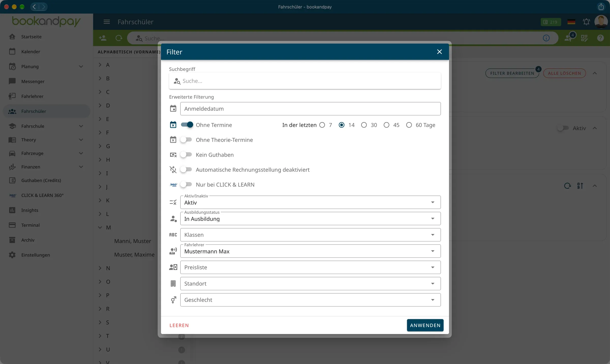Screen dimensions: 610x364
Task: Click the reload icon in the right panel
Action: click(567, 186)
